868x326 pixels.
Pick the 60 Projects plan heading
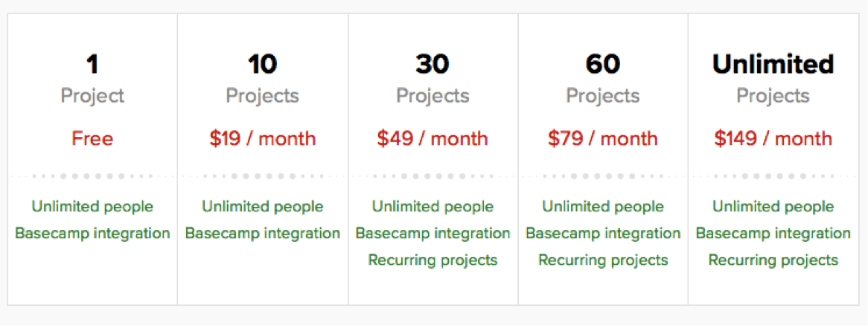tap(603, 79)
